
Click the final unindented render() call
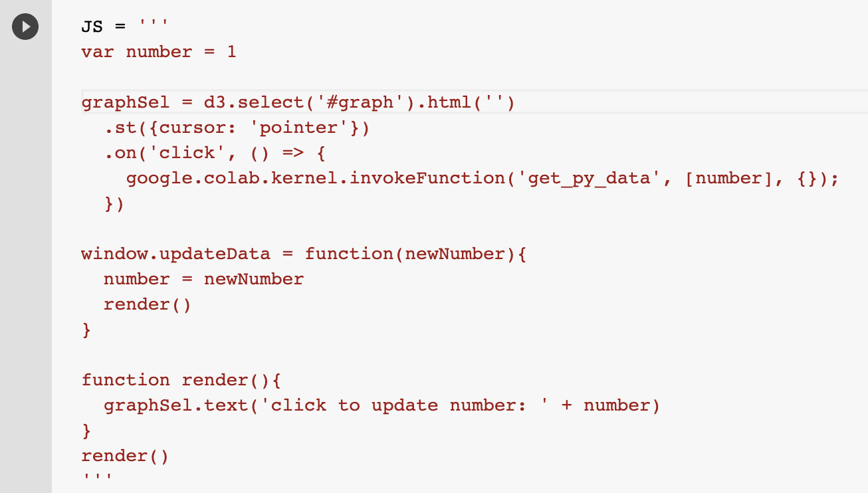click(125, 456)
